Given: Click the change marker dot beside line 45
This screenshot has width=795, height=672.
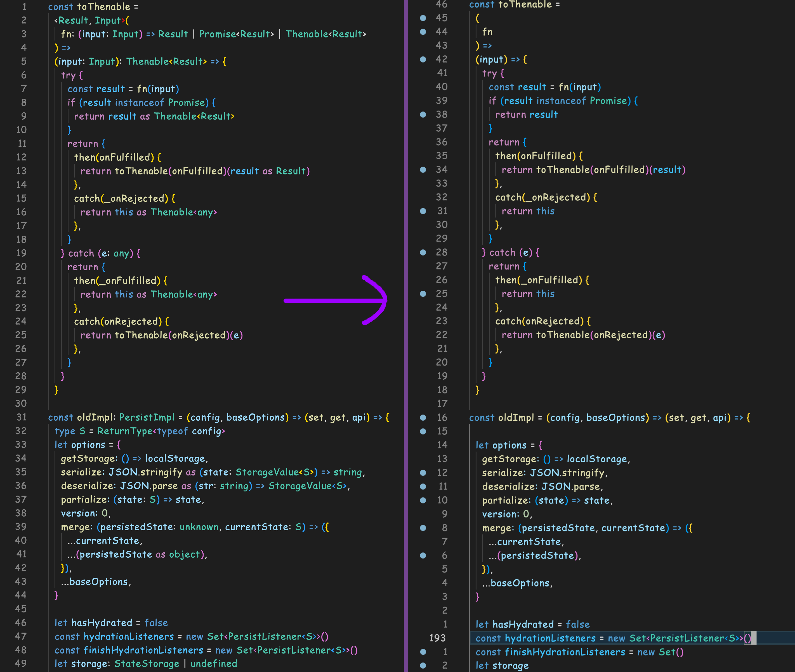Looking at the screenshot, I should pyautogui.click(x=423, y=18).
